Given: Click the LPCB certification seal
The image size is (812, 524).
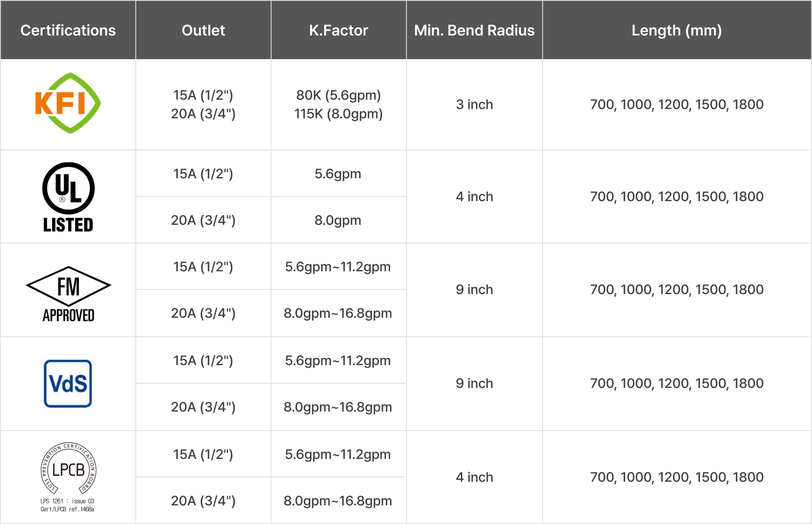Looking at the screenshot, I should (68, 469).
